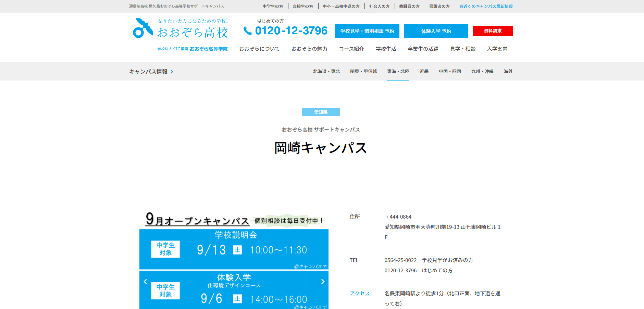Advance carousel with right arrow
Screen dimensions: 644x309
323,282
